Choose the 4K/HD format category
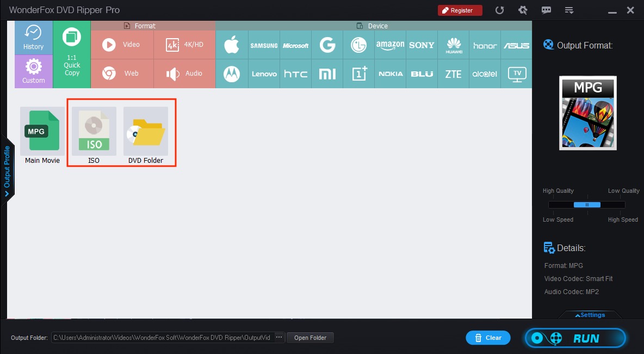 point(184,45)
